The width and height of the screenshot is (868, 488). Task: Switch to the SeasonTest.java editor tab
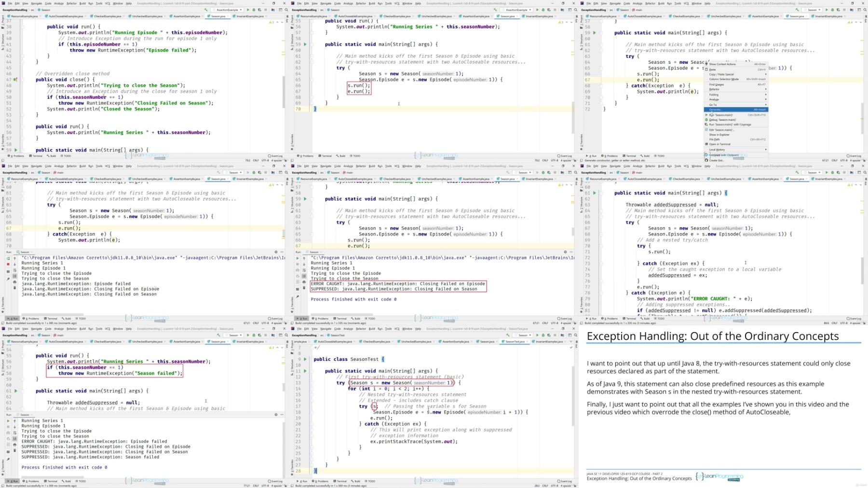coord(514,342)
